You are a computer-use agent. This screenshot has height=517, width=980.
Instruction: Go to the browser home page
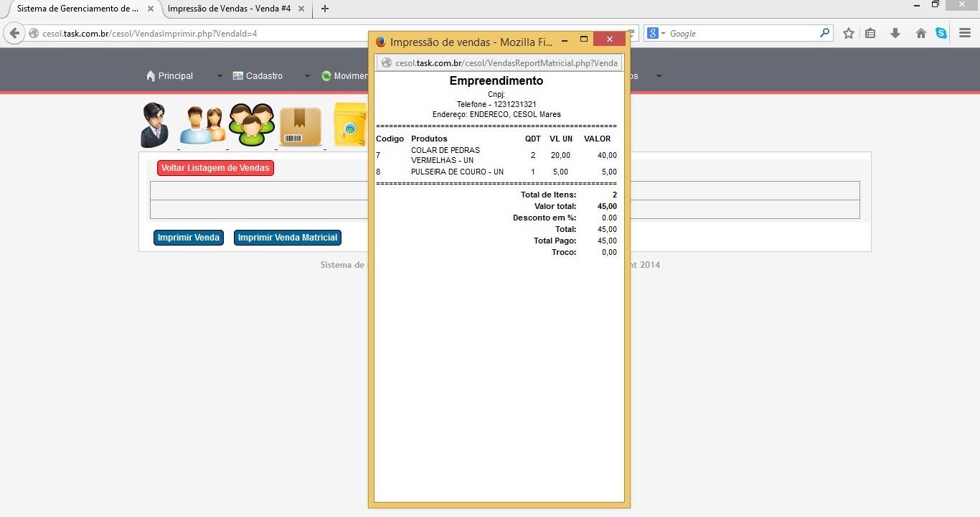921,34
